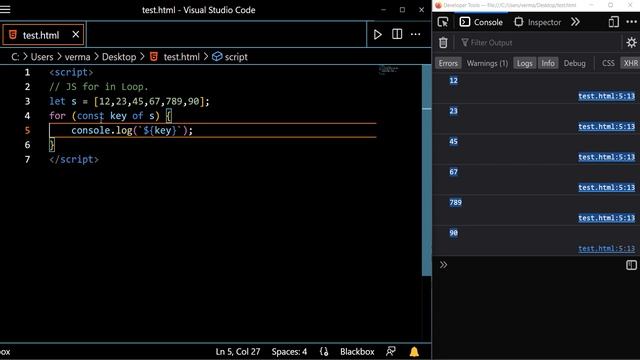Screen dimensions: 640x360
Task: Open the DevTools customize ellipsis menu
Action: click(631, 22)
